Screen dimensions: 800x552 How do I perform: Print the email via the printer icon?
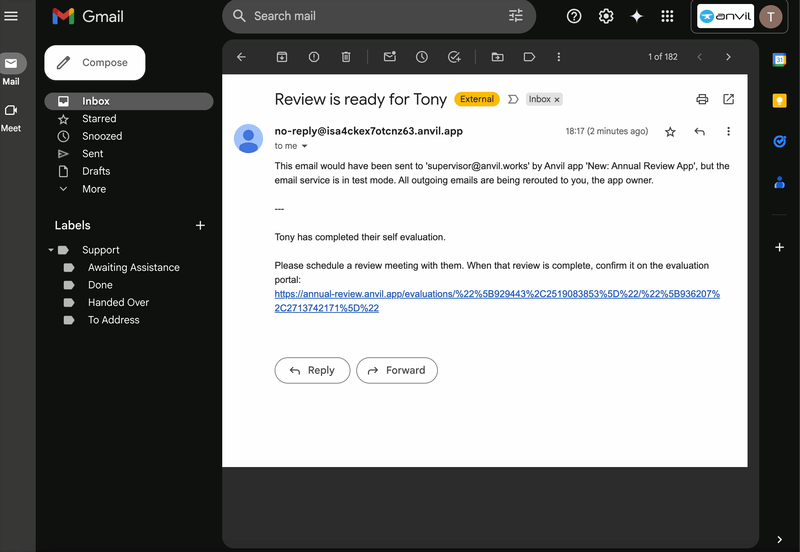(x=702, y=99)
